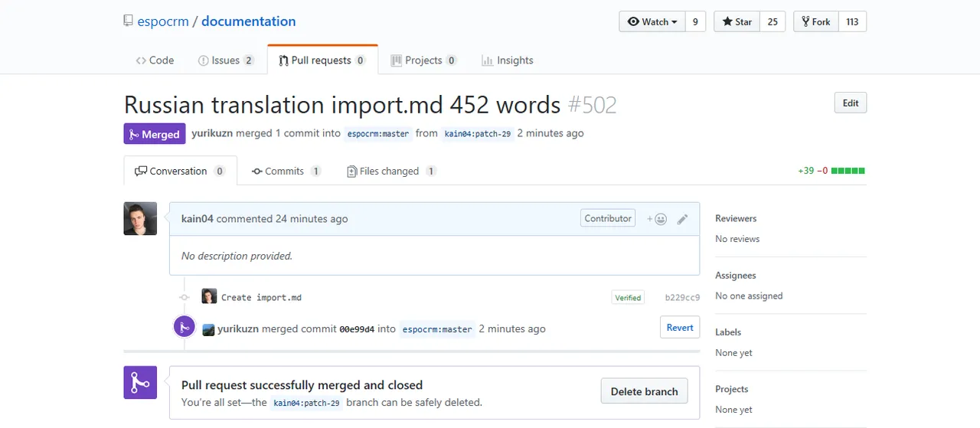
Task: Click the kain04:patch-29 label in the closed message
Action: click(306, 403)
